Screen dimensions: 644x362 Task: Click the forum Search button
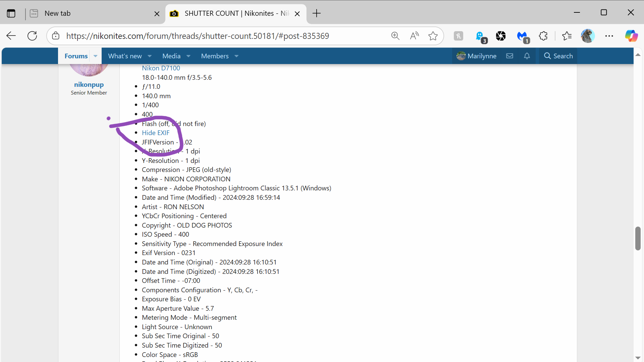point(558,56)
